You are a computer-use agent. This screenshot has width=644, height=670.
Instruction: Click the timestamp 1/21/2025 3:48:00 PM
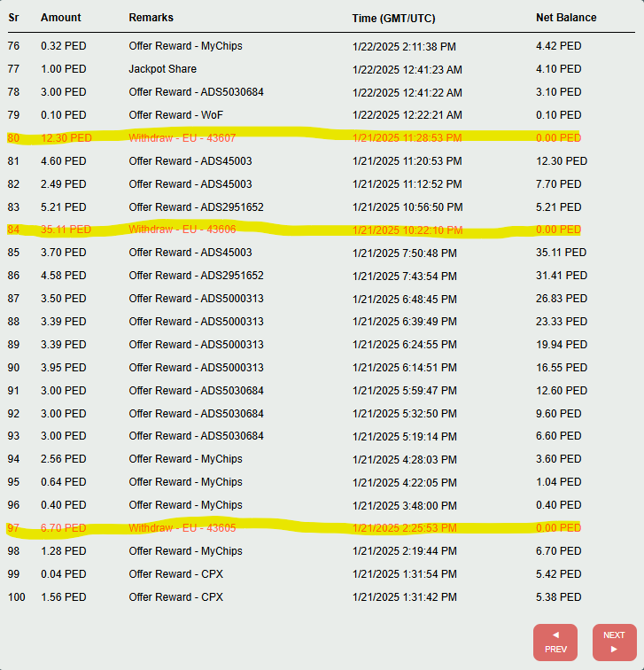coord(405,505)
